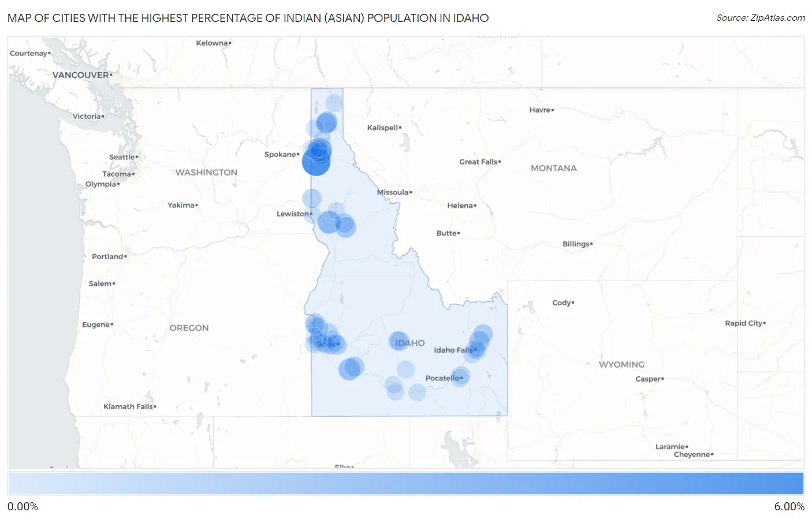Select the largest dark bubble near Spokane

tap(316, 162)
